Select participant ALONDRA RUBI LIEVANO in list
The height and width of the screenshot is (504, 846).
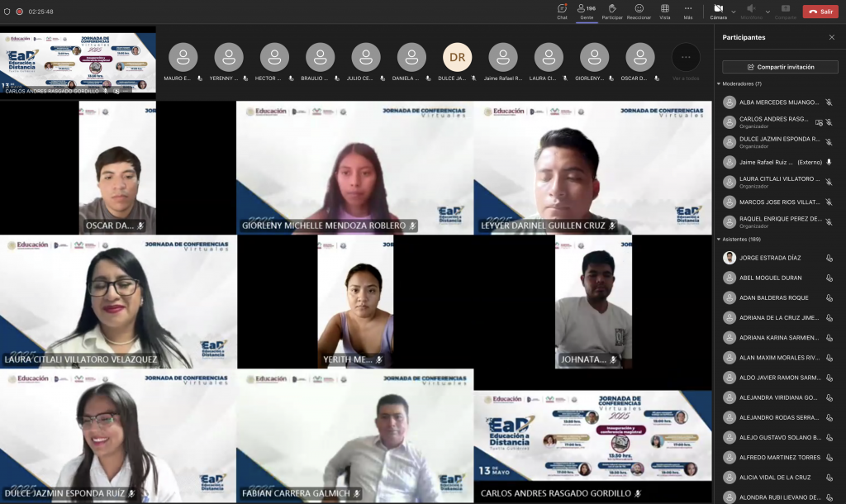click(x=780, y=497)
